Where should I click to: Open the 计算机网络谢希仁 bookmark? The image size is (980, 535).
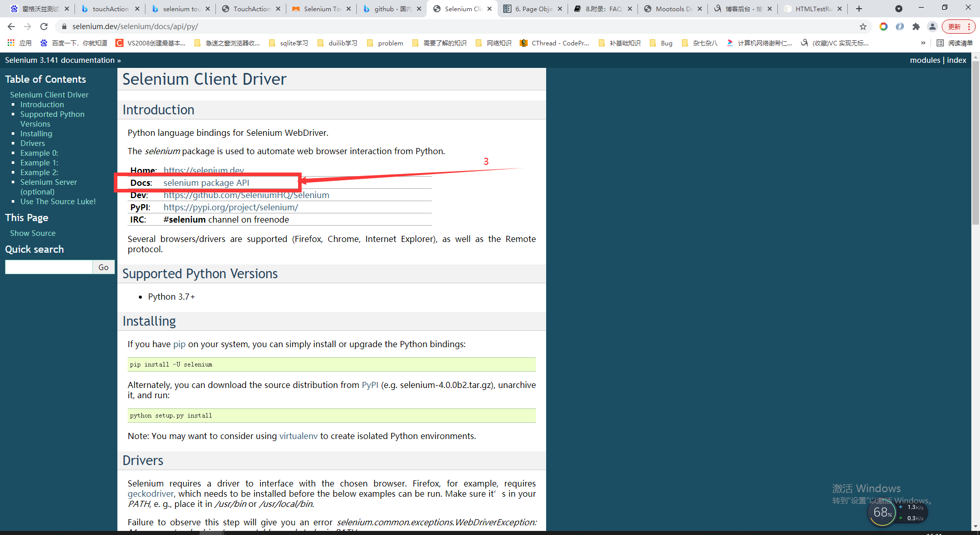[x=759, y=43]
